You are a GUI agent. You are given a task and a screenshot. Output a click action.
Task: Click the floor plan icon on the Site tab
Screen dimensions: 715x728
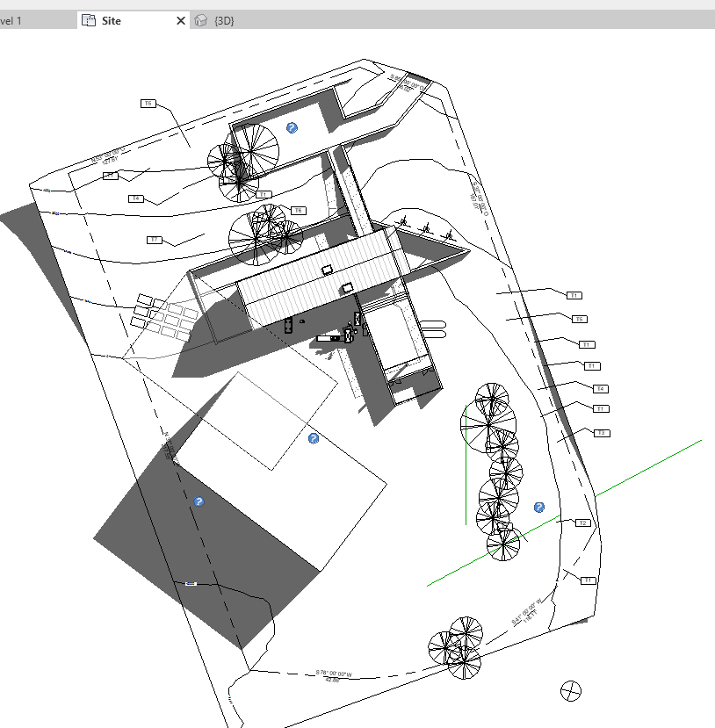point(90,19)
